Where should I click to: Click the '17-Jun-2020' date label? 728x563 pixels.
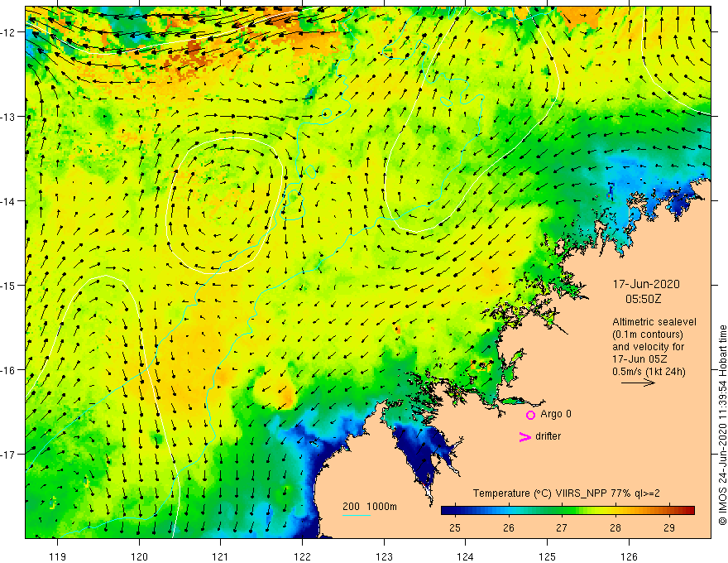(x=646, y=284)
